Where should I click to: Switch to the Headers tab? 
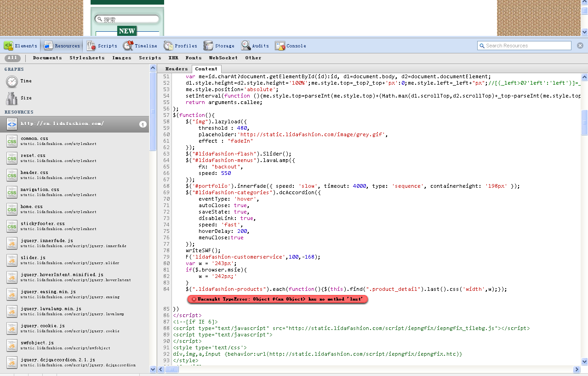tap(177, 69)
